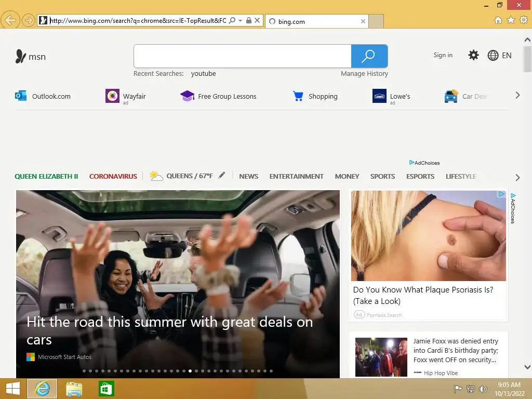
Task: Select the first carousel dot
Action: (x=84, y=371)
